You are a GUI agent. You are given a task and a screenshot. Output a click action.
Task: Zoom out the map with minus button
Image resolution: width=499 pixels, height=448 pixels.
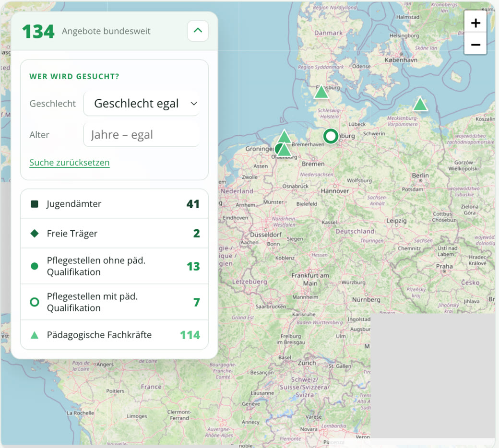tap(475, 44)
